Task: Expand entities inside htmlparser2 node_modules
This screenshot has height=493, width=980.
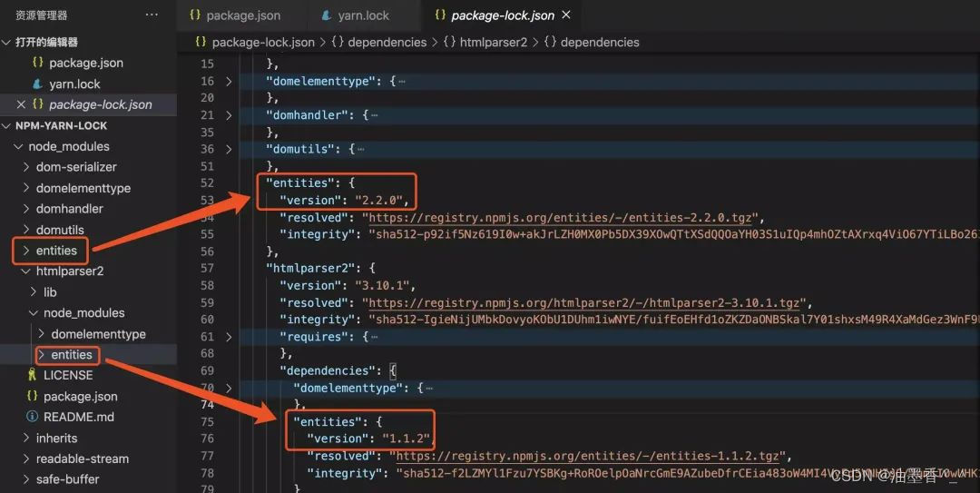Action: tap(41, 355)
